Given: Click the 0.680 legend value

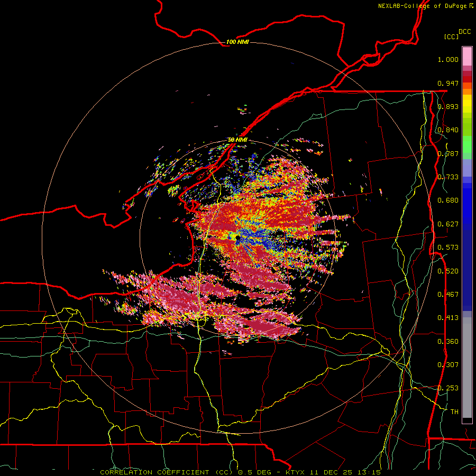Looking at the screenshot, I should click(x=448, y=200).
